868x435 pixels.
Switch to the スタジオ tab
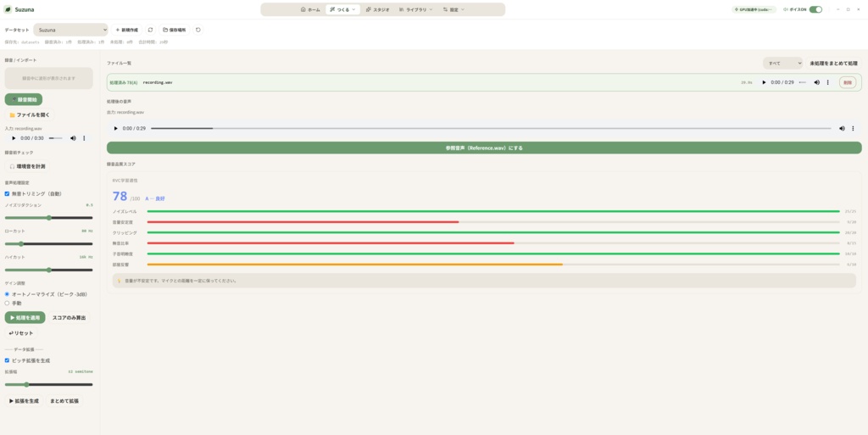click(x=377, y=9)
